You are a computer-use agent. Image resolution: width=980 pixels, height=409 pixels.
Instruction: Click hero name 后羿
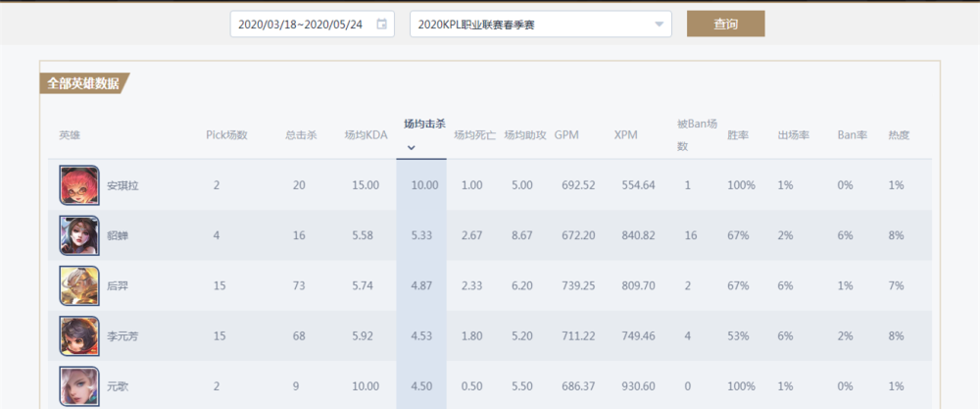pos(118,285)
